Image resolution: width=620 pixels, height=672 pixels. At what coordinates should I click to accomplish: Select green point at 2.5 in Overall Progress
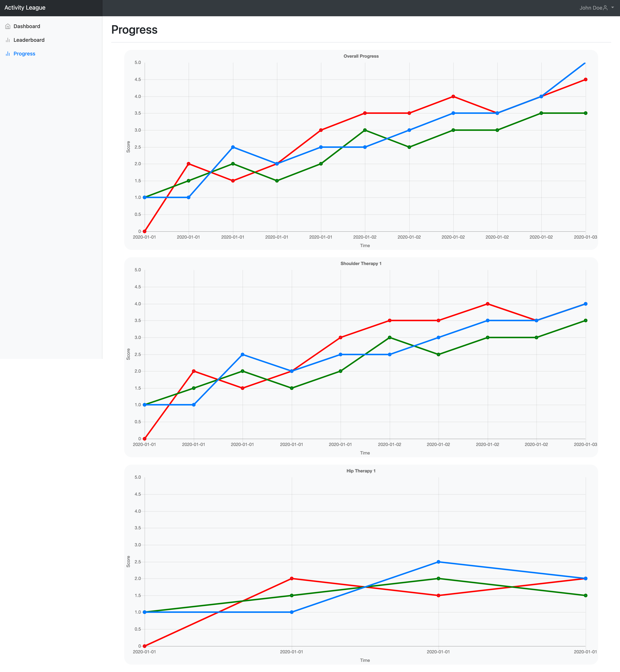(409, 147)
